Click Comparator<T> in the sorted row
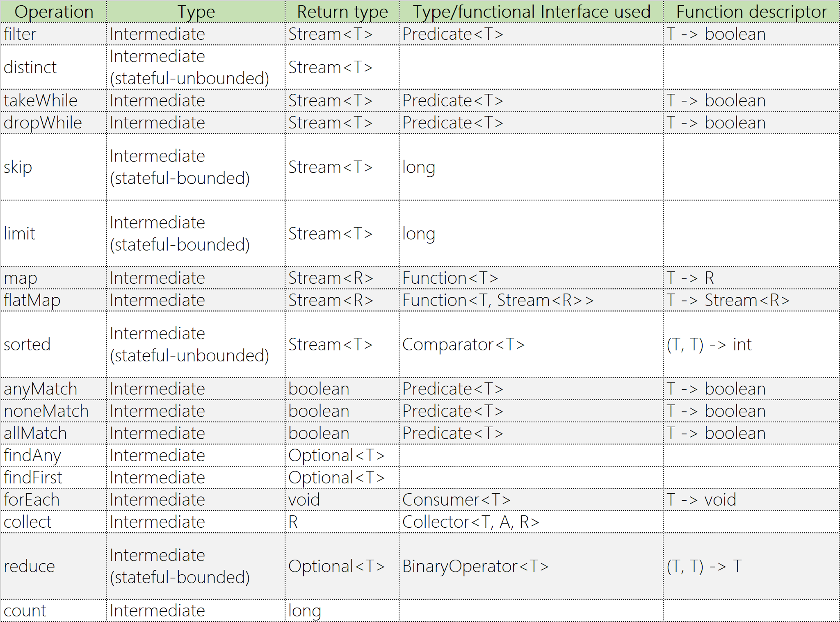The width and height of the screenshot is (840, 622). (x=463, y=344)
